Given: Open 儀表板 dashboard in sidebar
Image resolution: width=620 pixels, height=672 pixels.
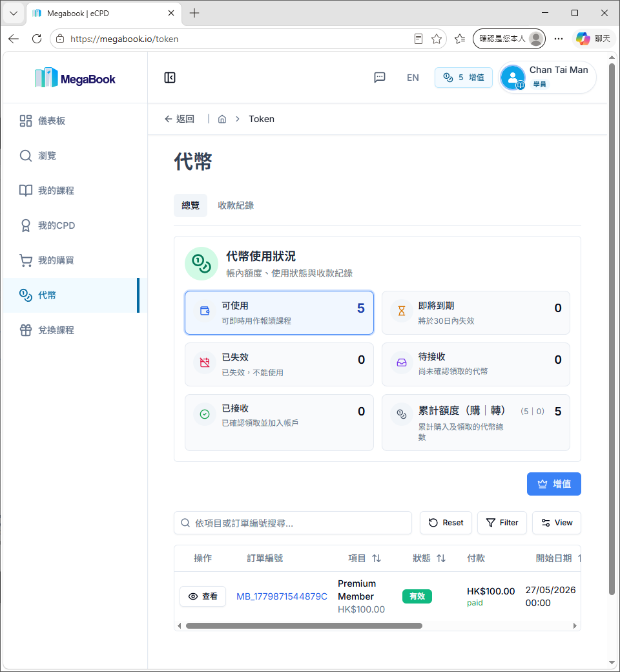Looking at the screenshot, I should point(75,121).
